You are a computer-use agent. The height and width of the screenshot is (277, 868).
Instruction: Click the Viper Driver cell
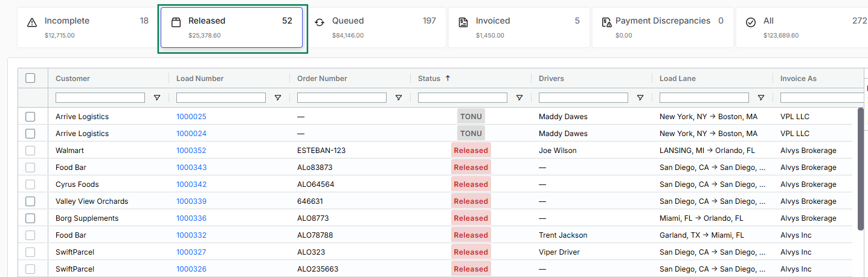[559, 252]
